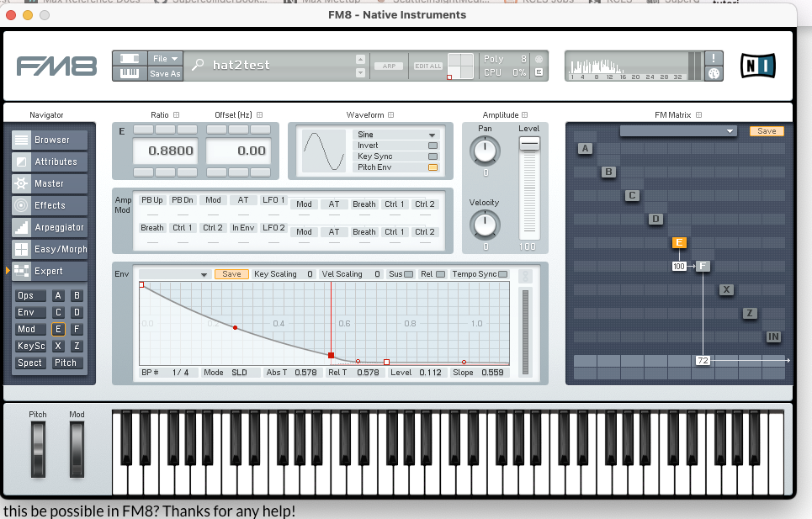812x519 pixels.
Task: Open the envelope preset dropdown
Action: pyautogui.click(x=174, y=274)
